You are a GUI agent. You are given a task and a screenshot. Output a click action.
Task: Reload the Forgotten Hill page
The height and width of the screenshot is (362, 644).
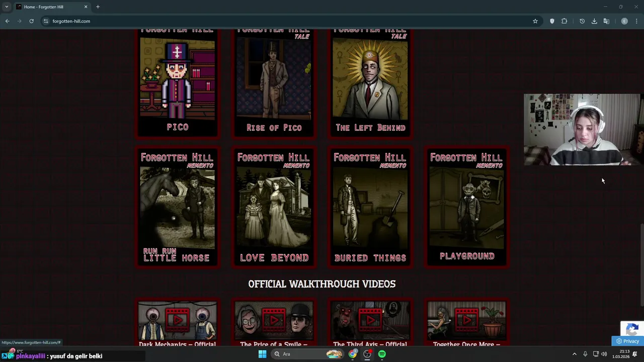pos(31,21)
